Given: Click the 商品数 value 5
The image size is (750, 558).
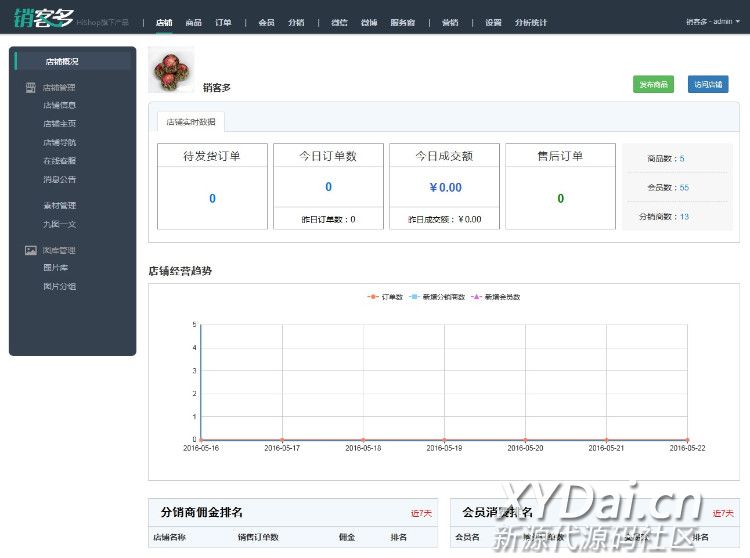Looking at the screenshot, I should (x=682, y=159).
